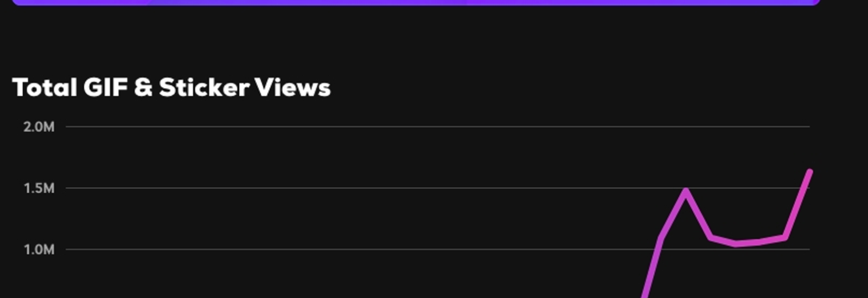Image resolution: width=868 pixels, height=298 pixels.
Task: Click the 1.0M horizontal gridline
Action: (438, 249)
